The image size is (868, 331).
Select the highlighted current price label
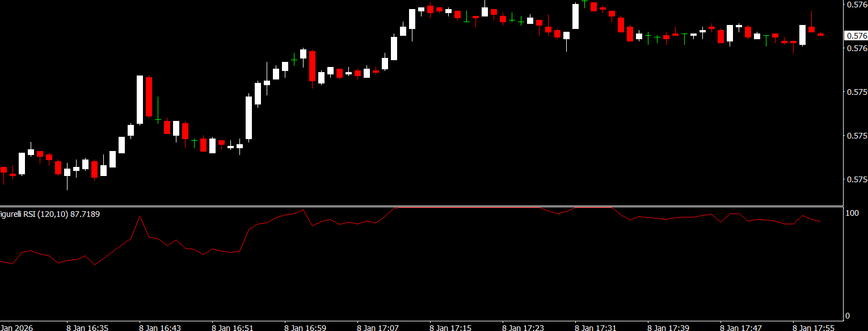click(856, 36)
